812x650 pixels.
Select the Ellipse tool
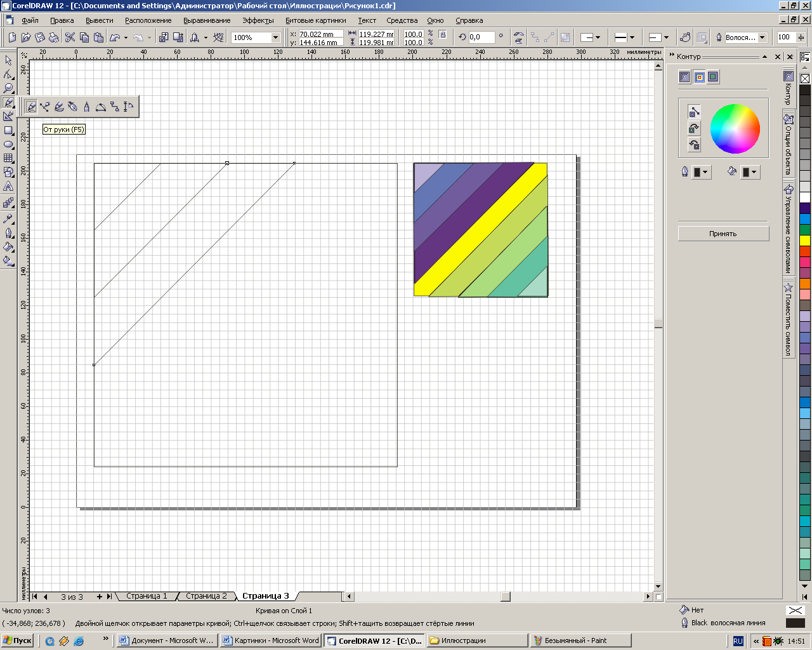point(8,144)
